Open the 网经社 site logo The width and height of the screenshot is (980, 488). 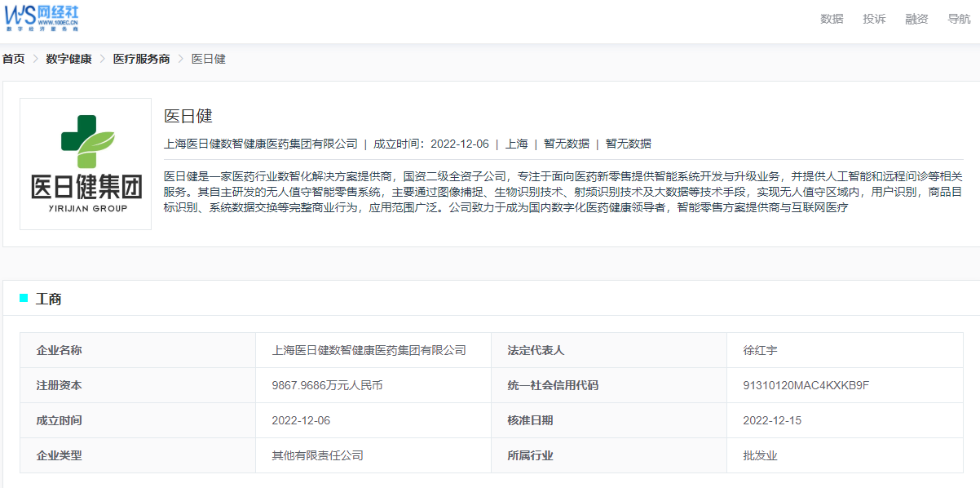42,18
